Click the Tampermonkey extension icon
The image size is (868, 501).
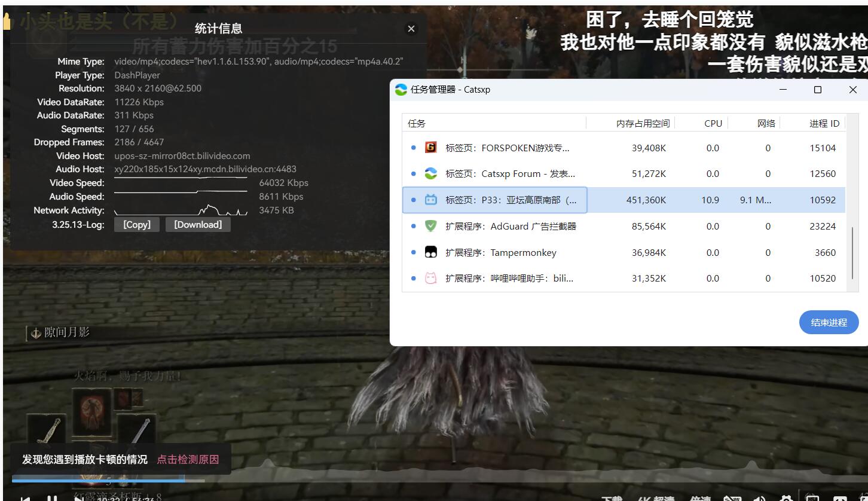(432, 252)
